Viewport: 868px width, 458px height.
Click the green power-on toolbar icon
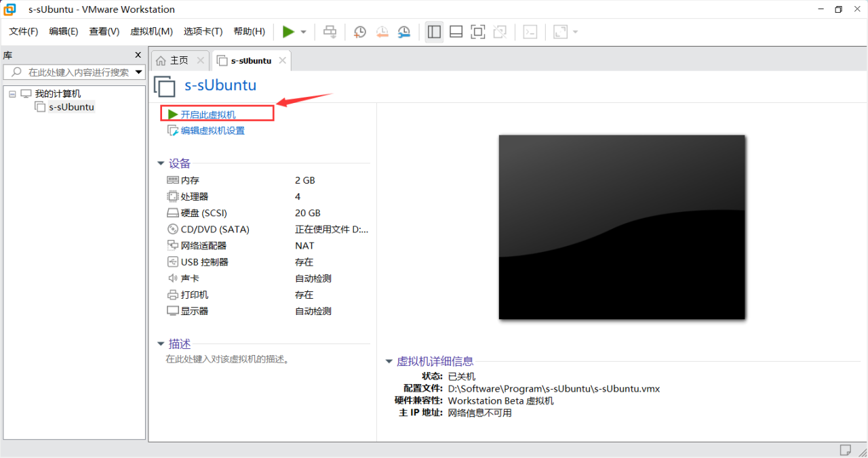(x=288, y=32)
